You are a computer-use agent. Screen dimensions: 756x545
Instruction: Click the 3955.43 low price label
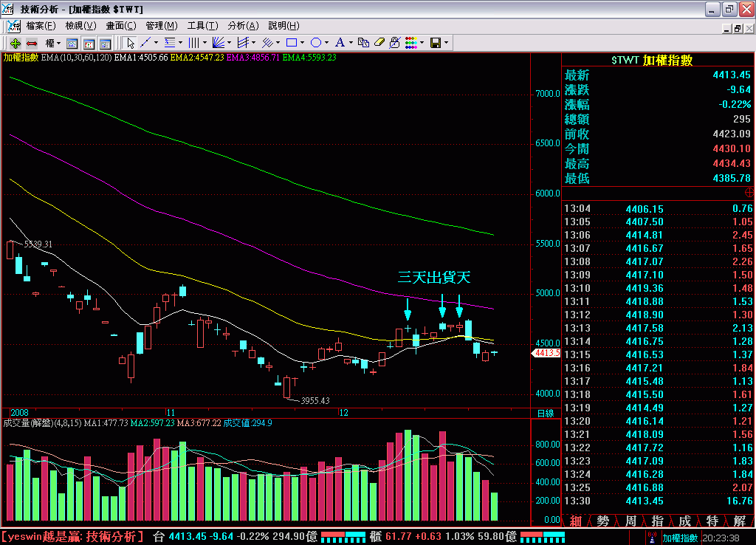coord(315,400)
